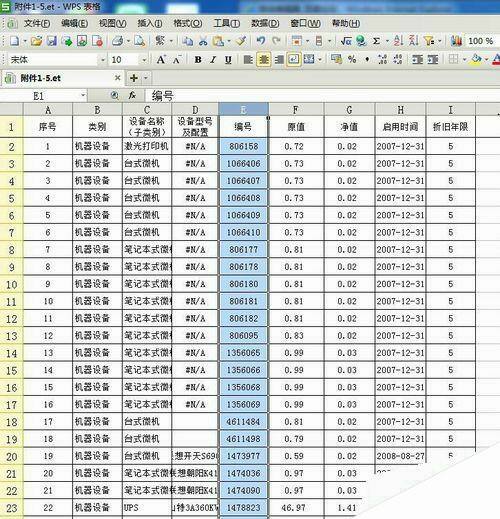500x519 pixels.
Task: Add a new document with plus button
Action: tap(134, 78)
